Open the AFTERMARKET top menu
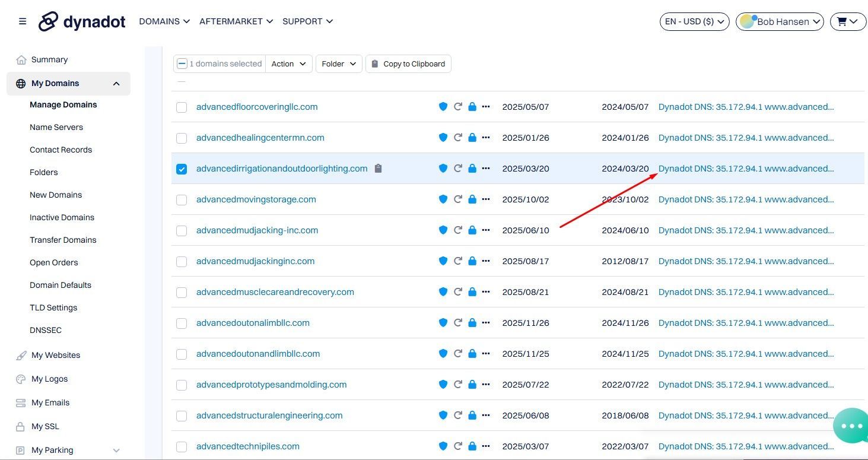 point(236,21)
